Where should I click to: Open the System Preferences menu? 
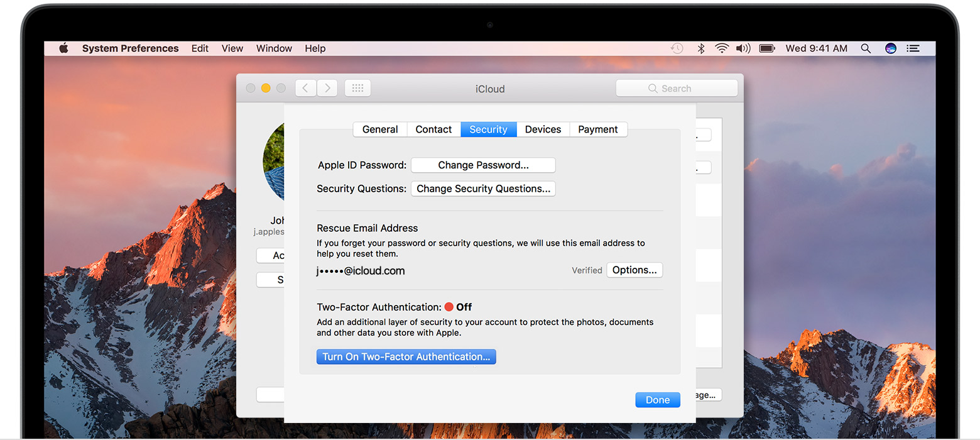[x=131, y=48]
